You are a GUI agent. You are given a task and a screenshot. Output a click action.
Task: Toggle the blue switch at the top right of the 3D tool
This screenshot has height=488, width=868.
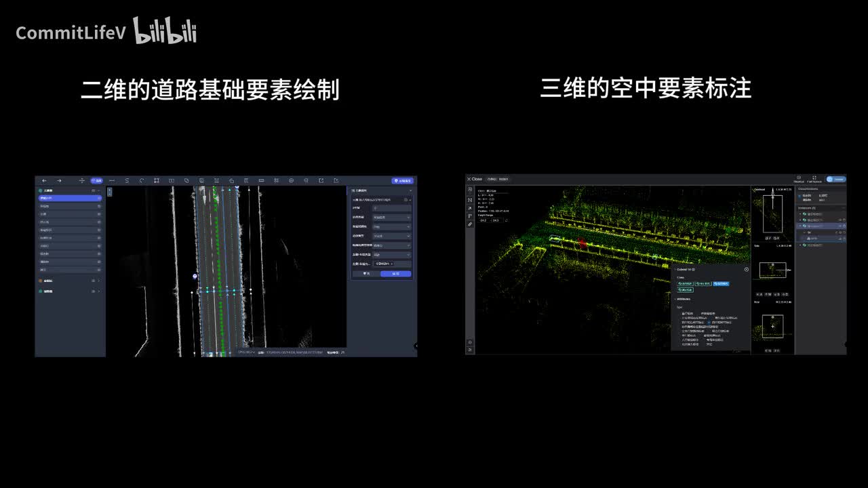point(835,179)
